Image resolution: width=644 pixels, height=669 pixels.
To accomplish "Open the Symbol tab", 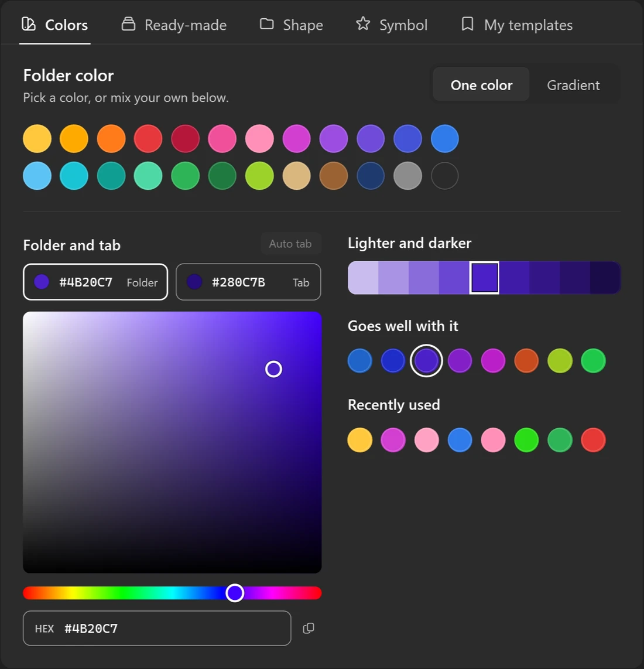I will pyautogui.click(x=392, y=25).
